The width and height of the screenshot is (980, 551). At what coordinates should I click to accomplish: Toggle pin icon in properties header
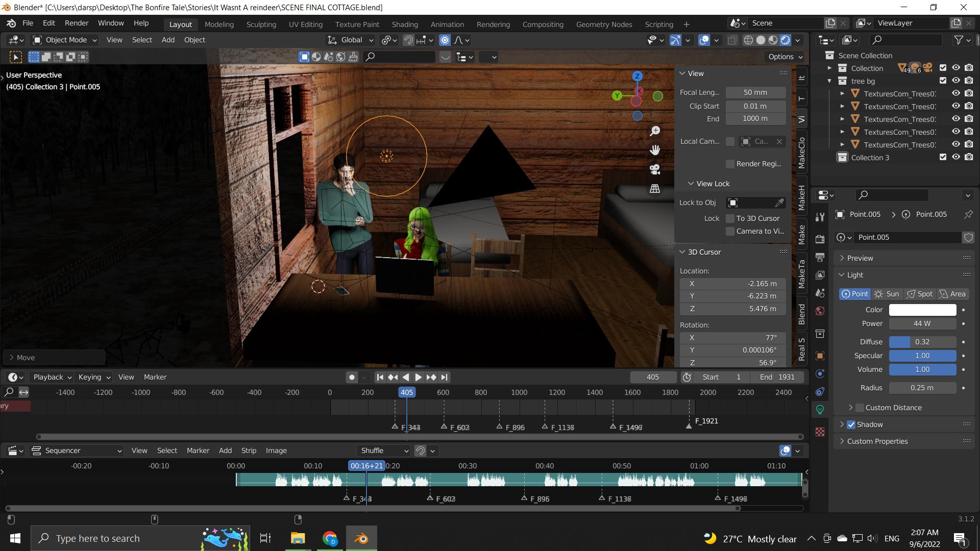968,215
